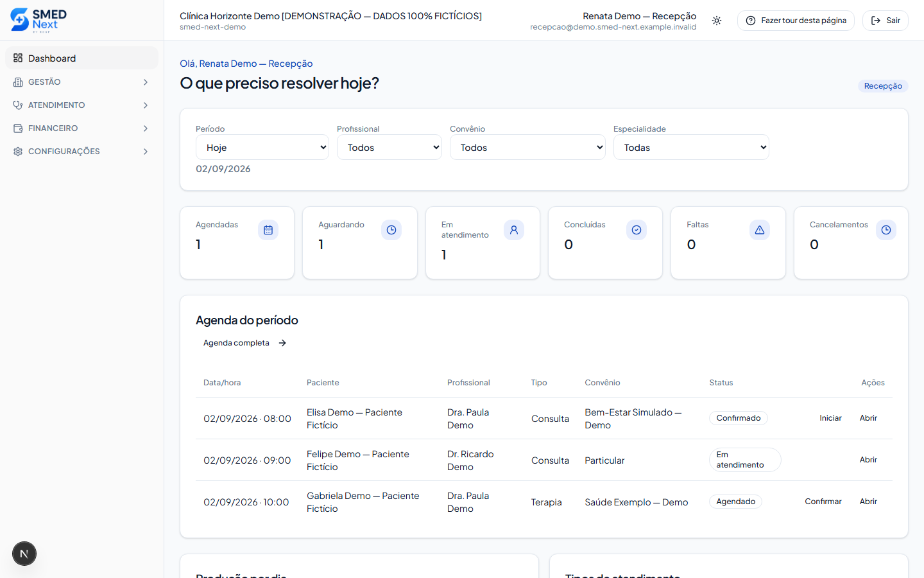Select the ATENDIMENTO sidebar section
Image resolution: width=924 pixels, height=578 pixels.
point(81,105)
